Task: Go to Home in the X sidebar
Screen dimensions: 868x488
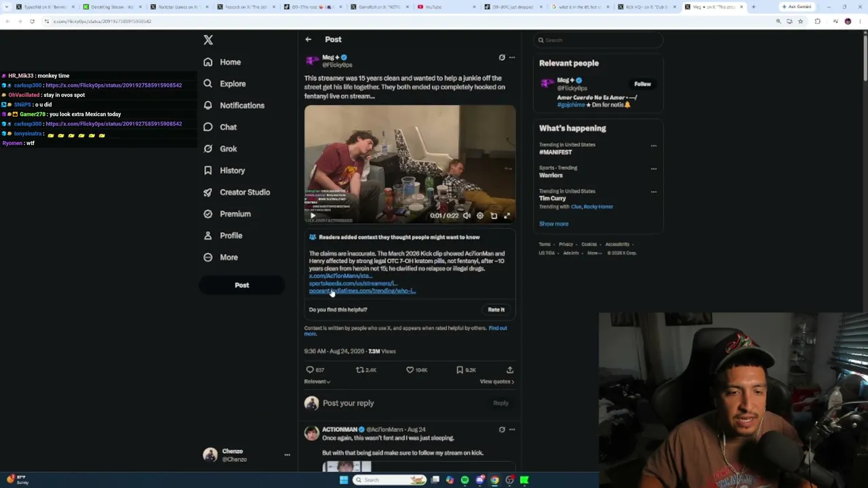Action: [x=222, y=62]
